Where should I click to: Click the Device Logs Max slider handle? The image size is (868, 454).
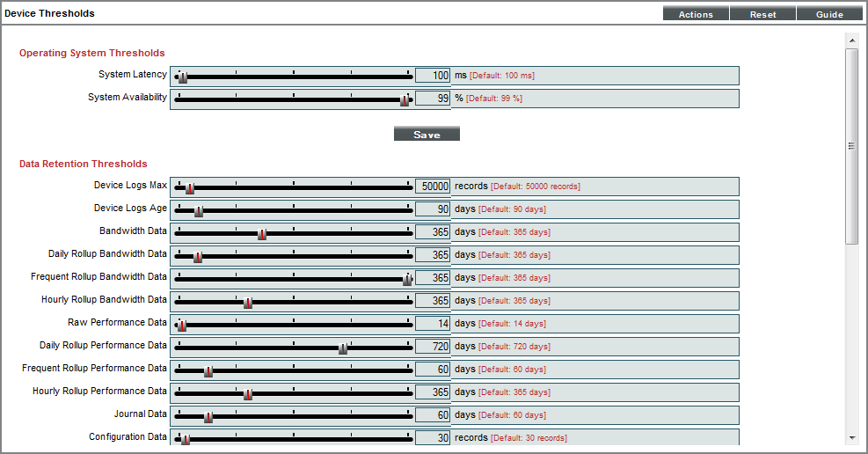tap(189, 188)
